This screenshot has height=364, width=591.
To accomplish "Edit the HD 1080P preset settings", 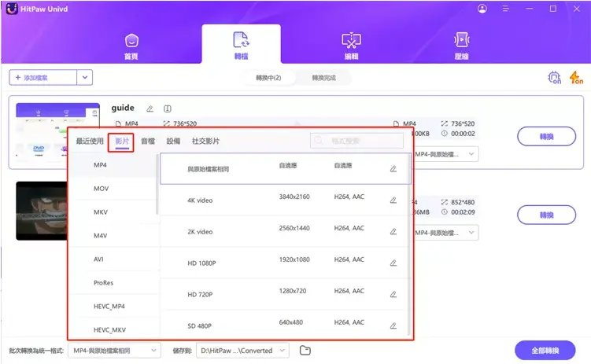I will pyautogui.click(x=393, y=263).
